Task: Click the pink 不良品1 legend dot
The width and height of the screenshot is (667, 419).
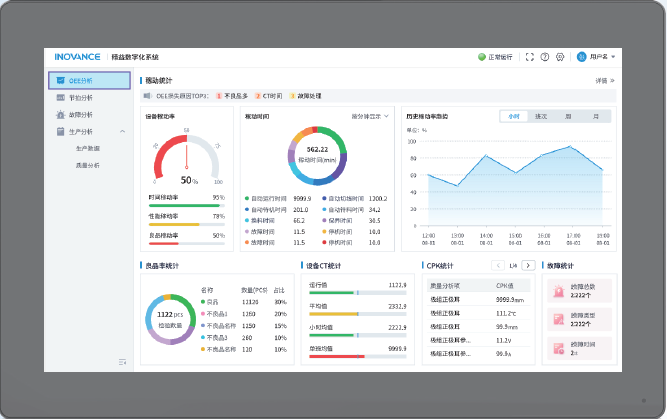Action: click(203, 314)
